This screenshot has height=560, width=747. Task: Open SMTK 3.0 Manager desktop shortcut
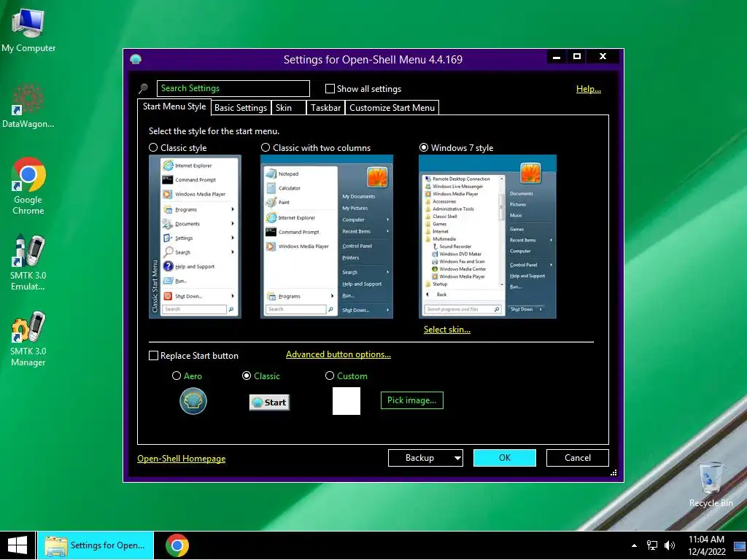click(28, 338)
